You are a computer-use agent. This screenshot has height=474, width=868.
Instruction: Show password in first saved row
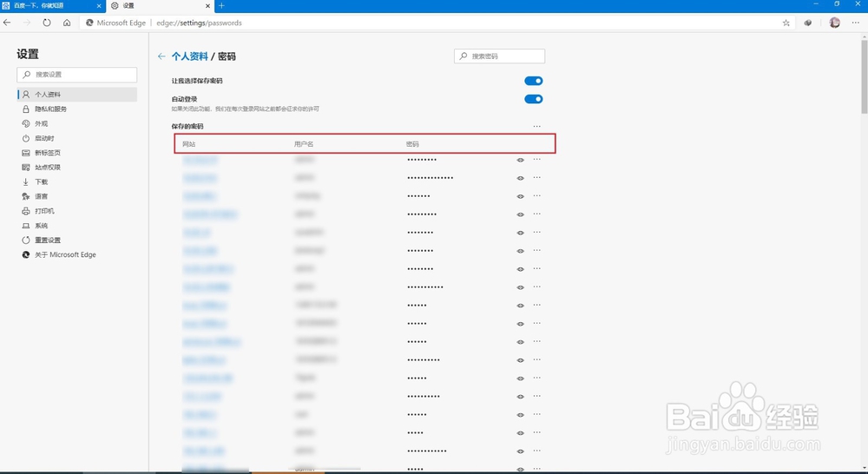coord(520,160)
